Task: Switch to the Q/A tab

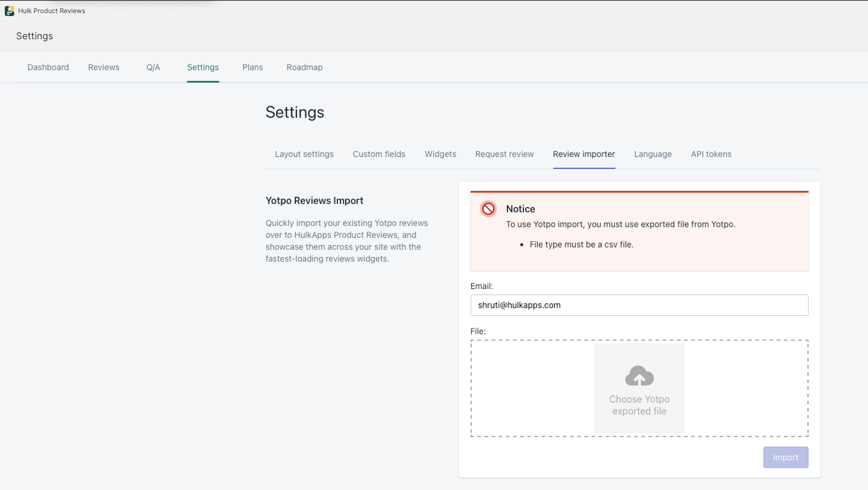Action: coord(153,67)
